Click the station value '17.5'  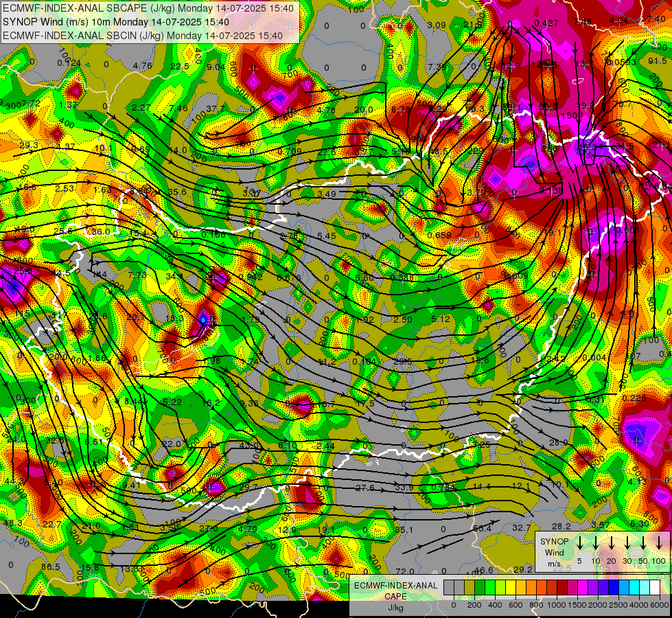(366, 404)
